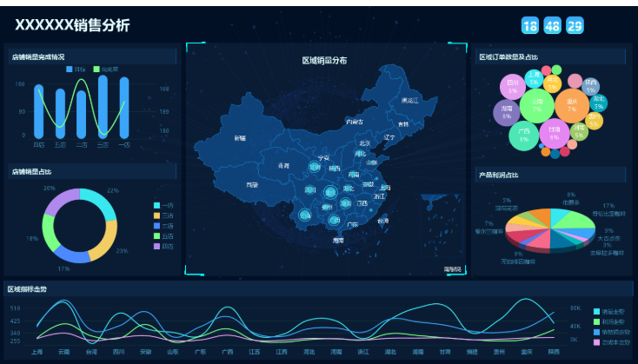Viewport: 638px width, 364px height.
Task: Toggle 四店 in the donut chart legend
Action: 163,246
